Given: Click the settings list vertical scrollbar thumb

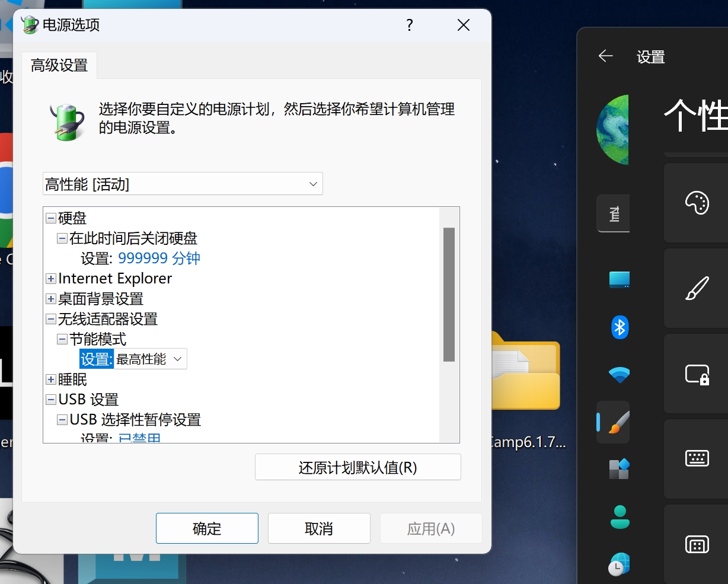Looking at the screenshot, I should (449, 294).
